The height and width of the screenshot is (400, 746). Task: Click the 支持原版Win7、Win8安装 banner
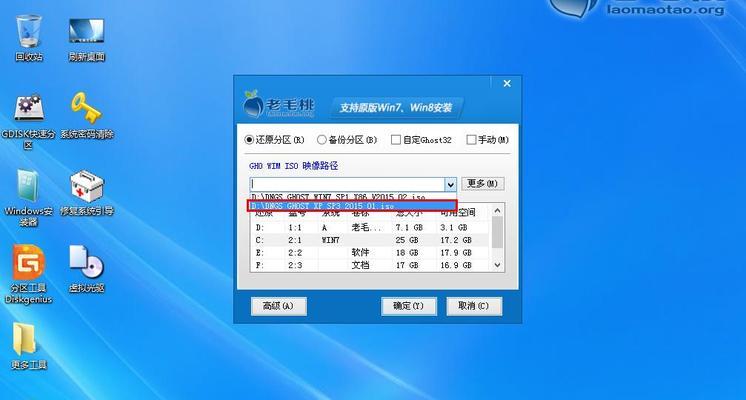point(395,108)
